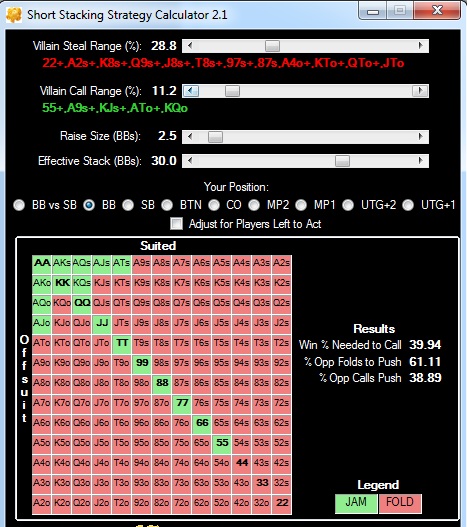Viewport: 467px width, 527px height.
Task: Select the UTG+1 position radio button
Action: pyautogui.click(x=408, y=205)
